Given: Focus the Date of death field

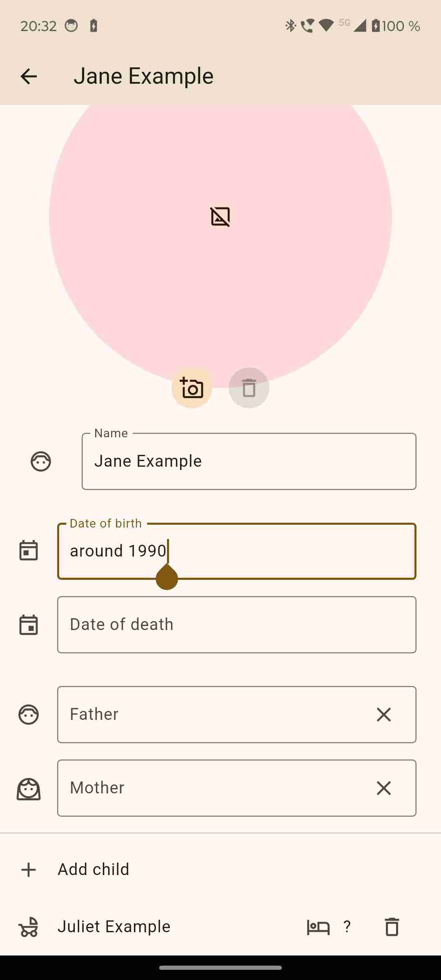Looking at the screenshot, I should 237,624.
